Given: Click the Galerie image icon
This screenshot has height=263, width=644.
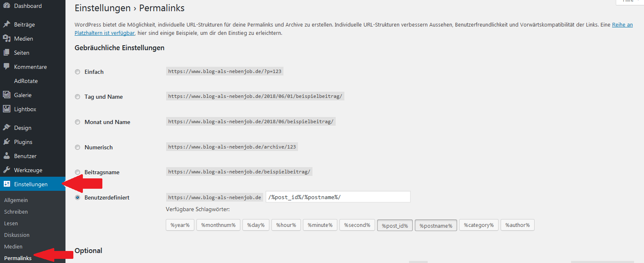Looking at the screenshot, I should click(7, 95).
